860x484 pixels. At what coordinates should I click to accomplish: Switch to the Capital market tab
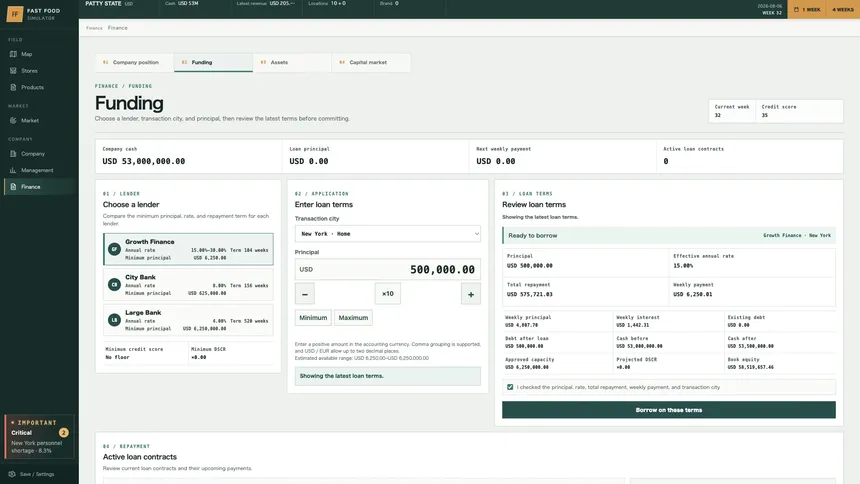click(x=371, y=62)
